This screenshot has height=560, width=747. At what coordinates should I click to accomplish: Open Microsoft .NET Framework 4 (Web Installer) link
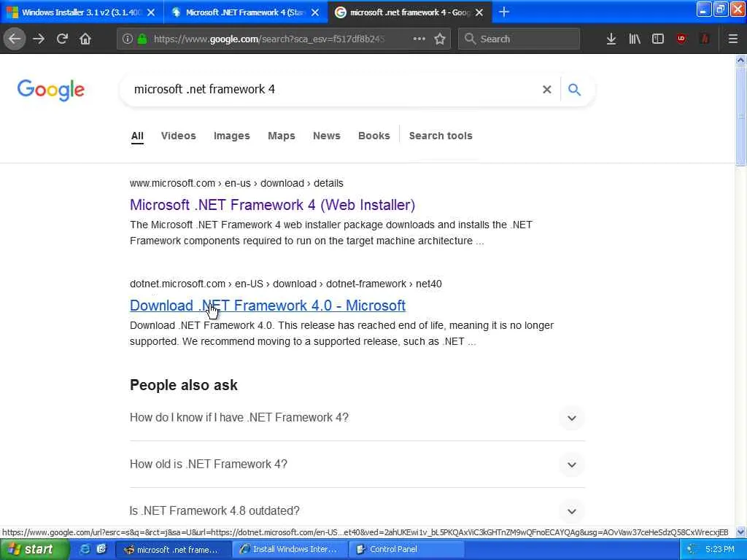click(273, 205)
